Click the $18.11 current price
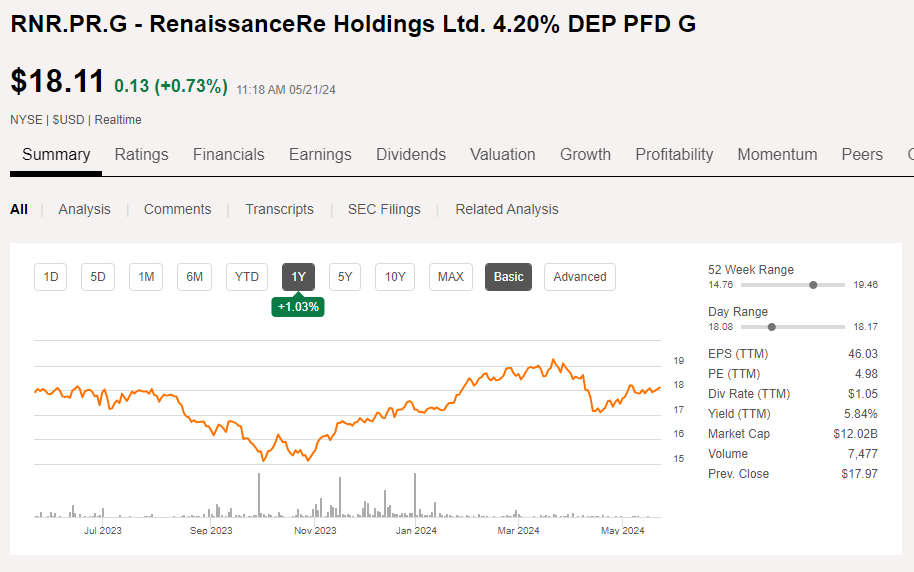914x572 pixels. [57, 80]
